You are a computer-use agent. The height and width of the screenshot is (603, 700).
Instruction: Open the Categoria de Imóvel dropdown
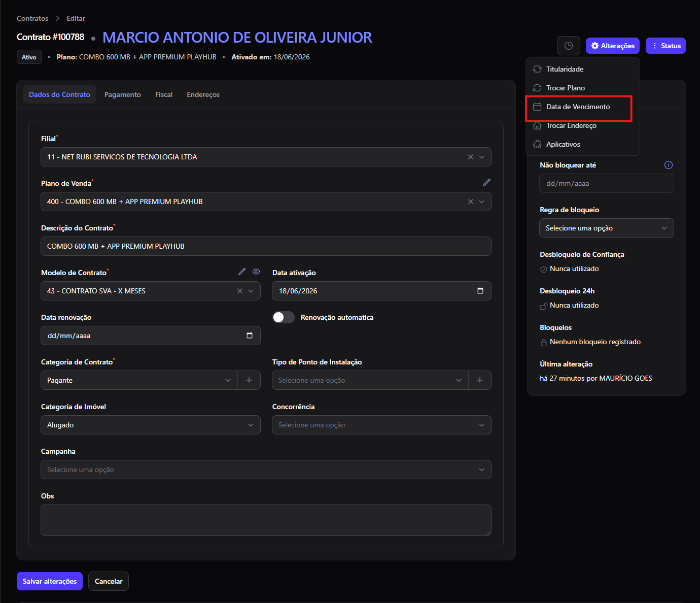151,425
